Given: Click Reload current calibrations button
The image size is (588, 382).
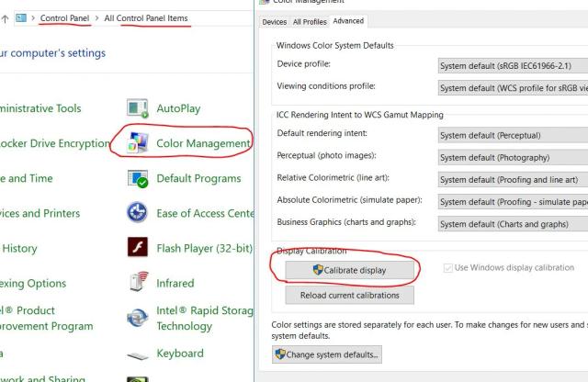Looking at the screenshot, I should [x=349, y=296].
